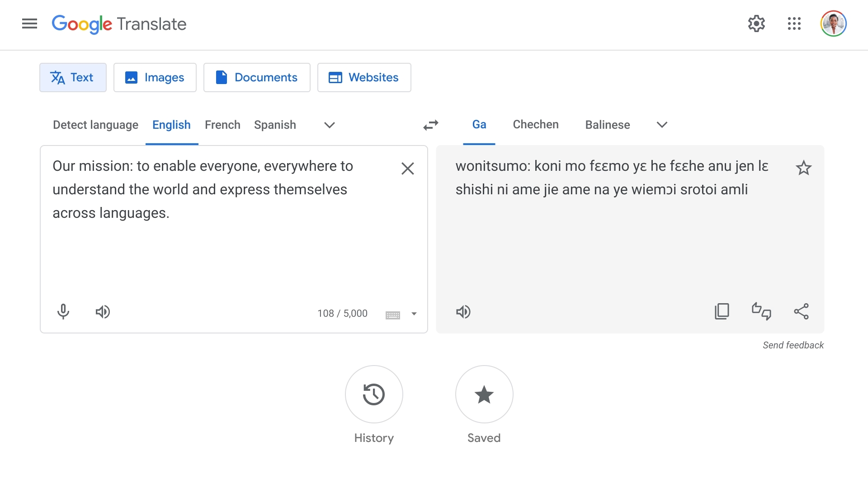Start voice input with microphone icon
The image size is (868, 488).
point(63,312)
